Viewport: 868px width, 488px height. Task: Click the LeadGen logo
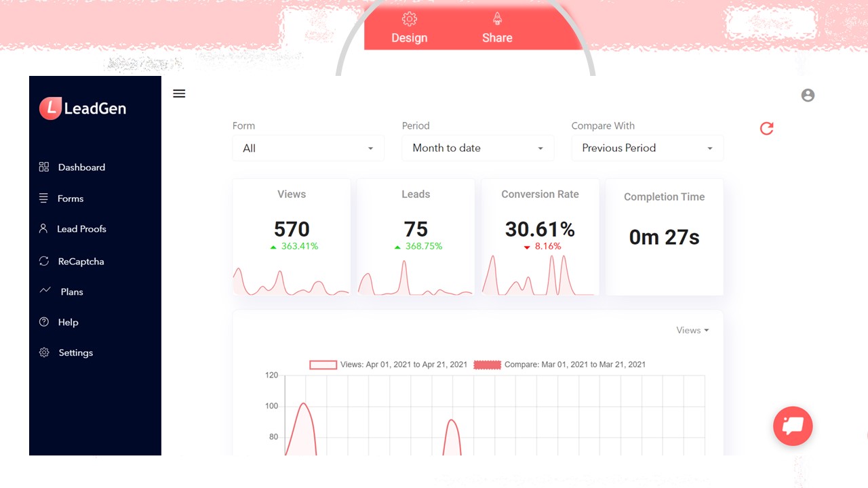[82, 108]
